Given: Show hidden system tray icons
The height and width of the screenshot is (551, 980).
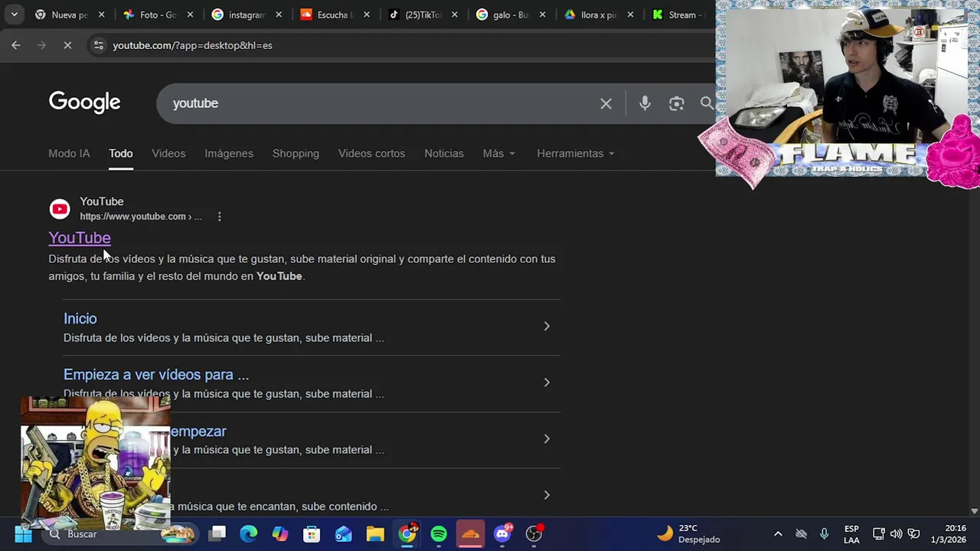Looking at the screenshot, I should 778,533.
